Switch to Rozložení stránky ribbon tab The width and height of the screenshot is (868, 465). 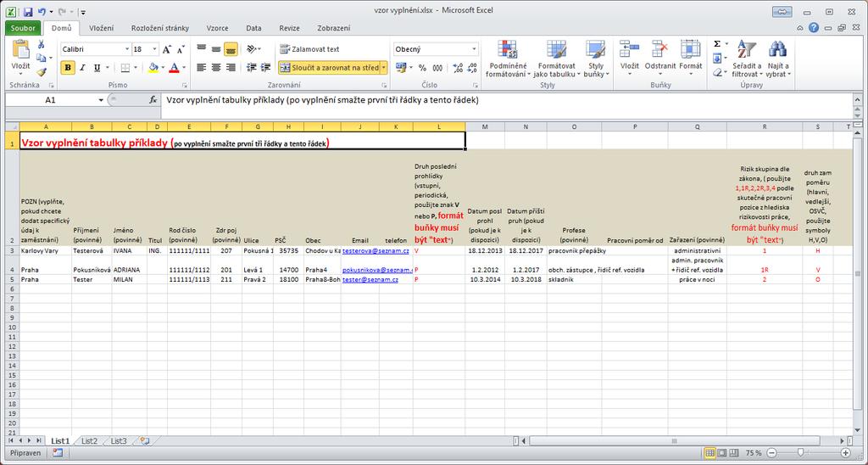click(x=160, y=28)
